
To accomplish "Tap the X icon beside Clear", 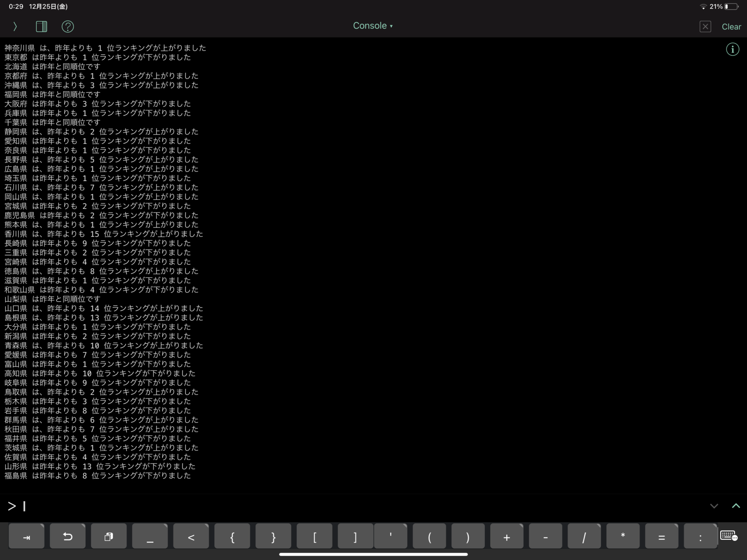I will tap(705, 26).
